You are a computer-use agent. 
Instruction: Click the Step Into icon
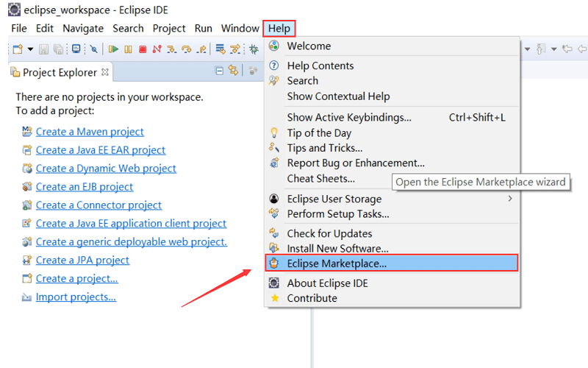pyautogui.click(x=171, y=49)
